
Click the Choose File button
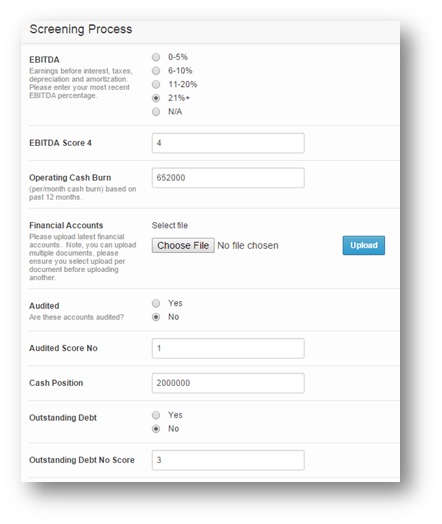click(183, 246)
